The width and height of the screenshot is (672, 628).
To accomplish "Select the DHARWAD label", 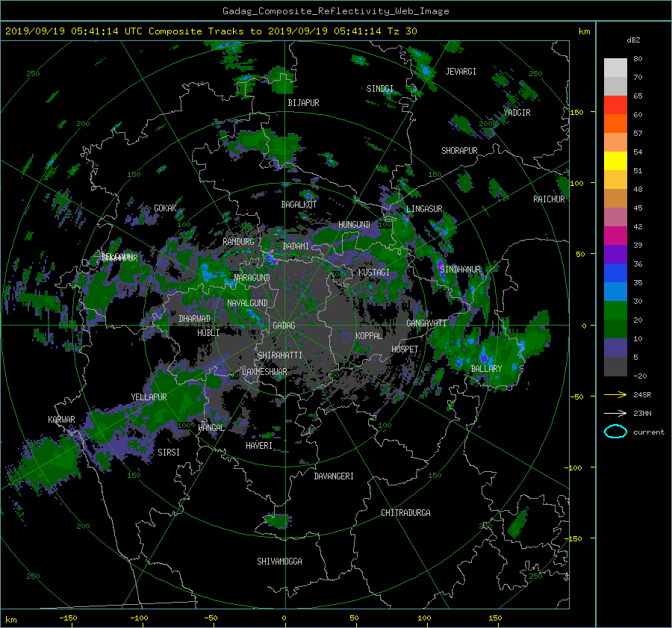I will [x=195, y=319].
